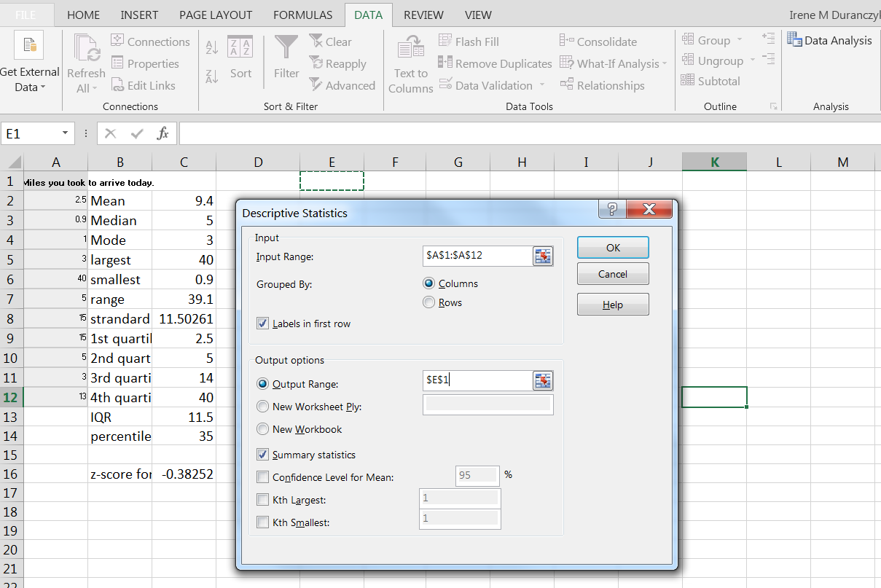Enable the Kth Smallest checkbox
The image size is (881, 588).
click(263, 522)
